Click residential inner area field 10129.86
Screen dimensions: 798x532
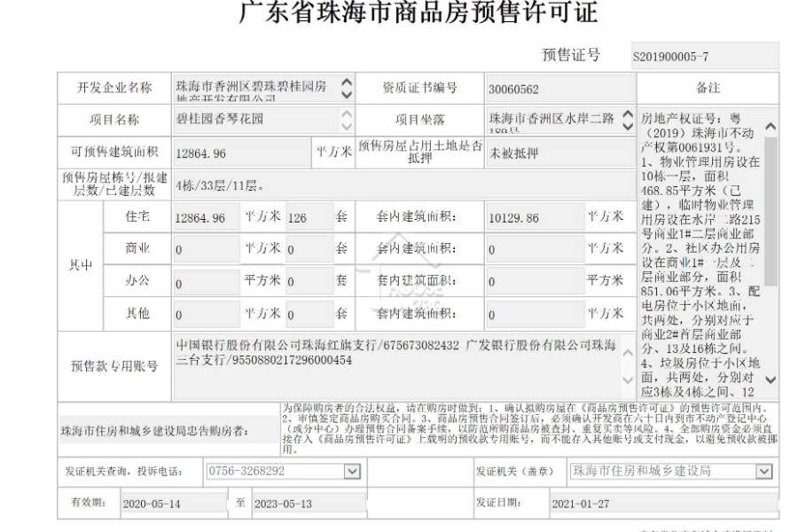click(x=536, y=217)
